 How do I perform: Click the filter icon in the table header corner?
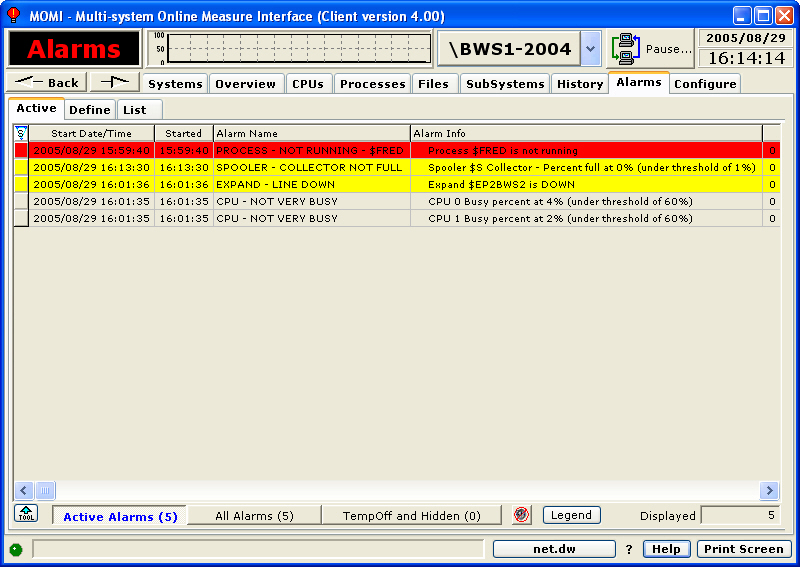(x=20, y=133)
